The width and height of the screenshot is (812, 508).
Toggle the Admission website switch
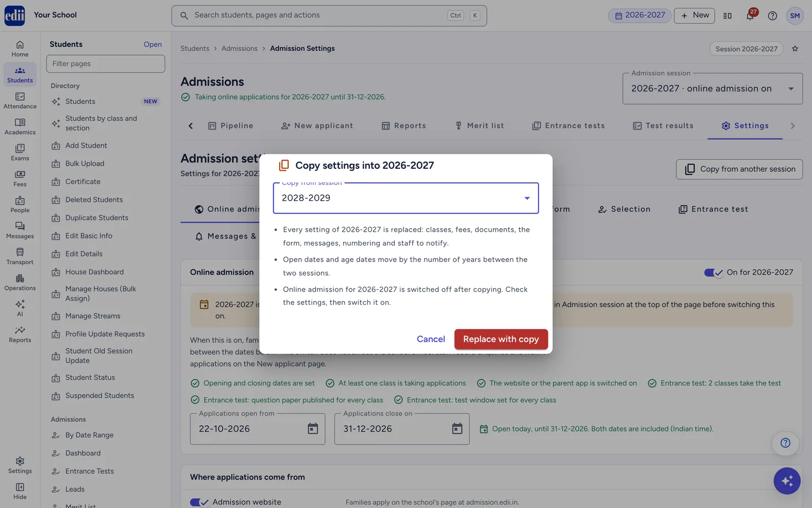[x=199, y=502]
